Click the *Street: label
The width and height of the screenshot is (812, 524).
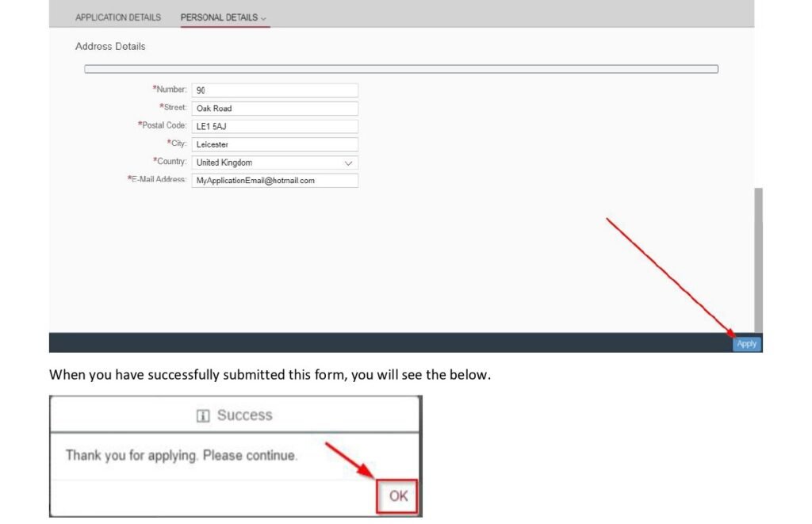pyautogui.click(x=173, y=107)
